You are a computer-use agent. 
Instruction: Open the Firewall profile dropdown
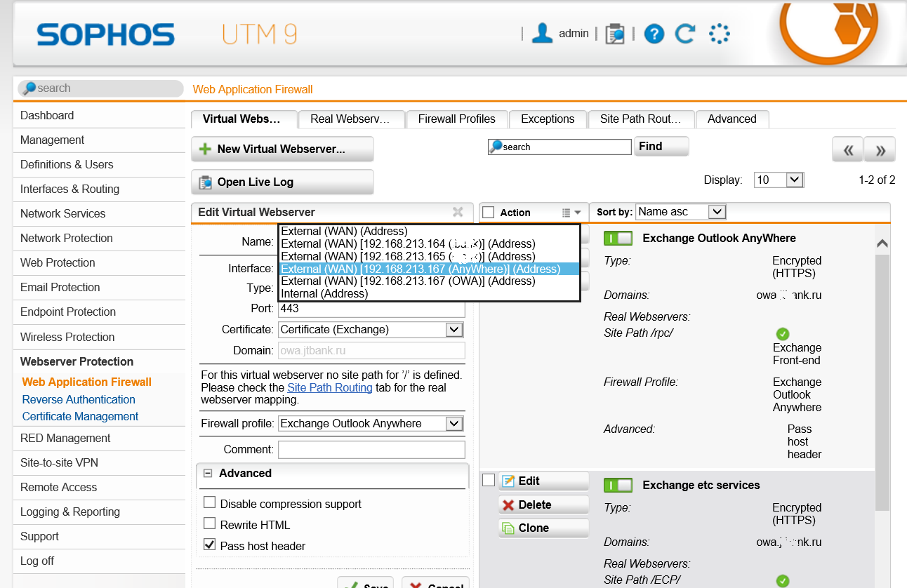[x=371, y=424]
